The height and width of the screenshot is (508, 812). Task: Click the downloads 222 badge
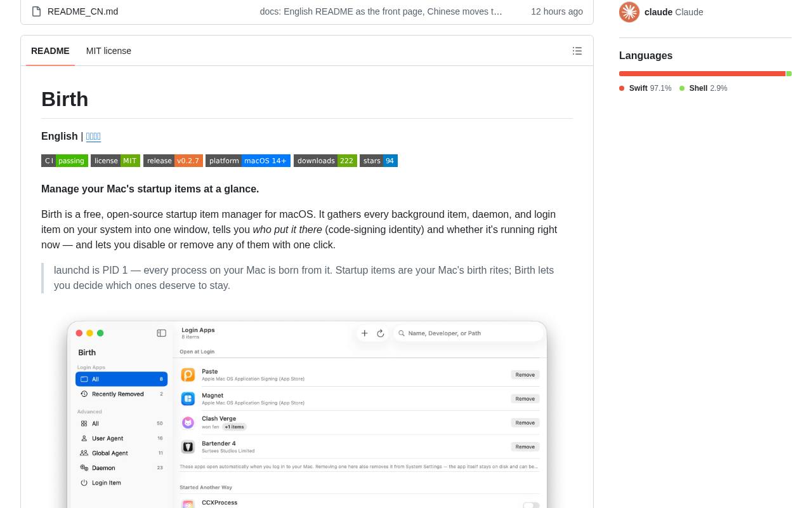coord(325,161)
